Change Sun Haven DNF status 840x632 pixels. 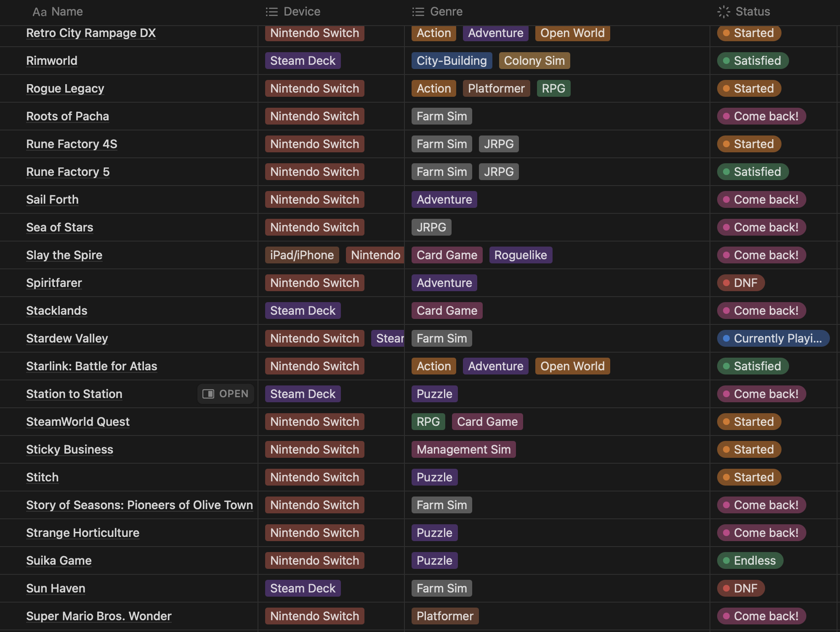[741, 588]
